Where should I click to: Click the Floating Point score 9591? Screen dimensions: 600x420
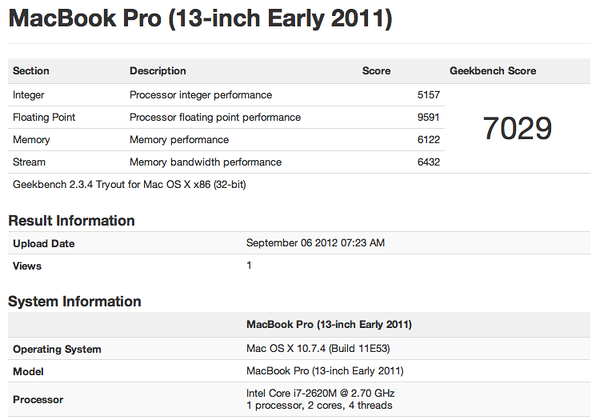(428, 117)
